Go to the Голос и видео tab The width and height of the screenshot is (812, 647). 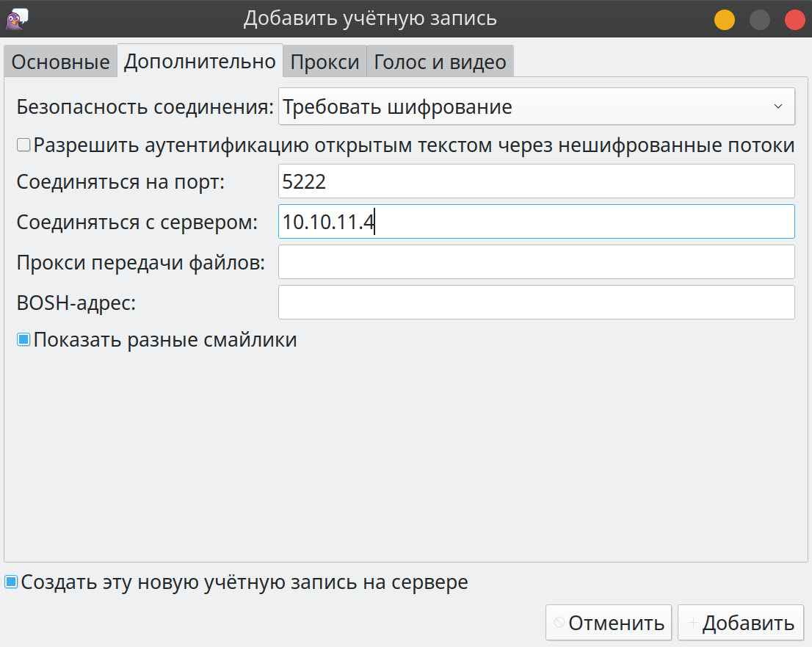pos(441,62)
